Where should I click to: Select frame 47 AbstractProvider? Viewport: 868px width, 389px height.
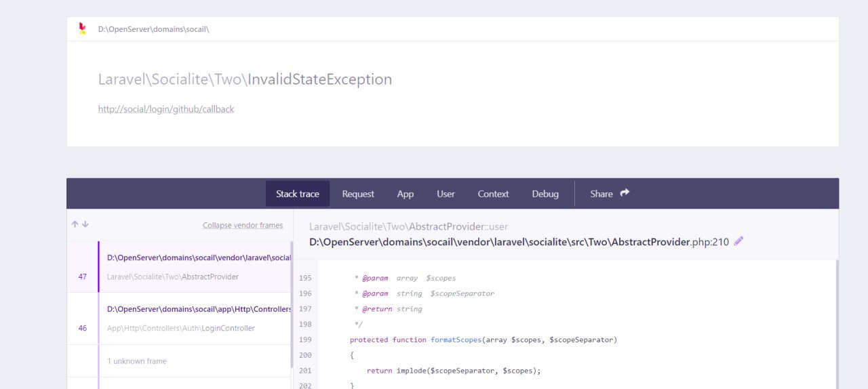click(x=179, y=267)
